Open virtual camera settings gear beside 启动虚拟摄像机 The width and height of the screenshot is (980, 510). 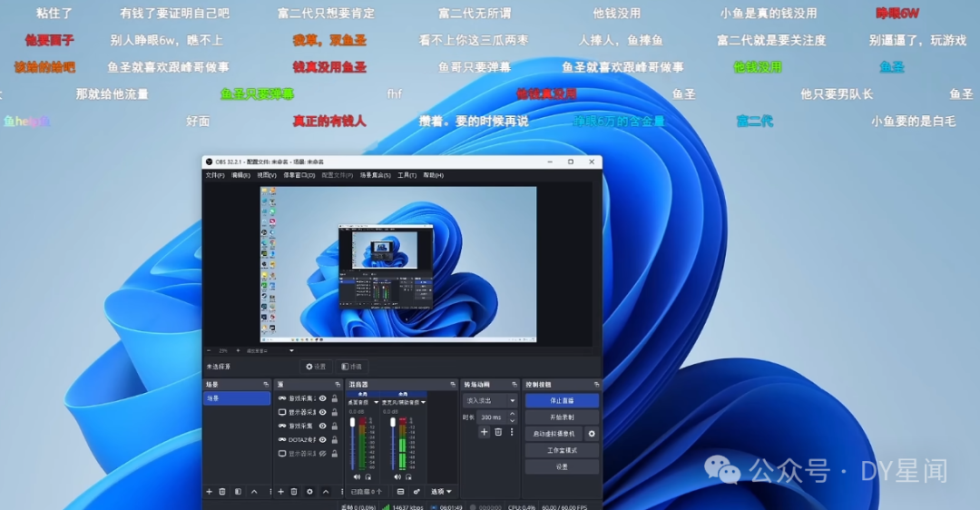tap(592, 433)
